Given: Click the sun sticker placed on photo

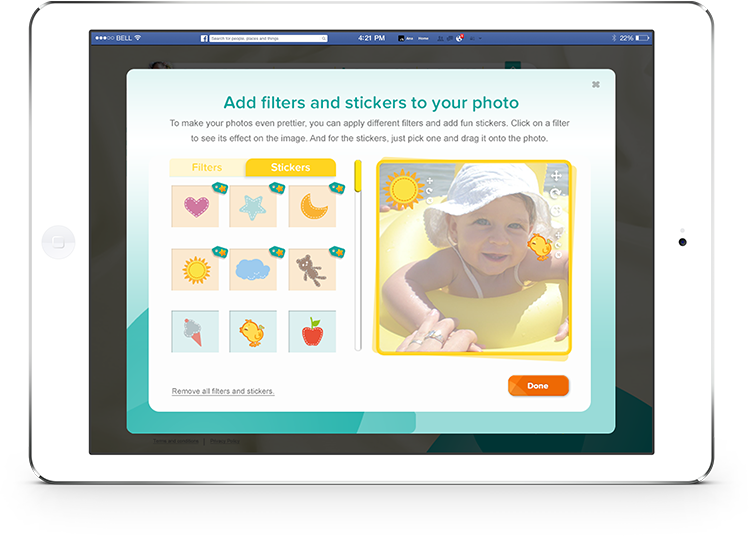Looking at the screenshot, I should click(403, 189).
